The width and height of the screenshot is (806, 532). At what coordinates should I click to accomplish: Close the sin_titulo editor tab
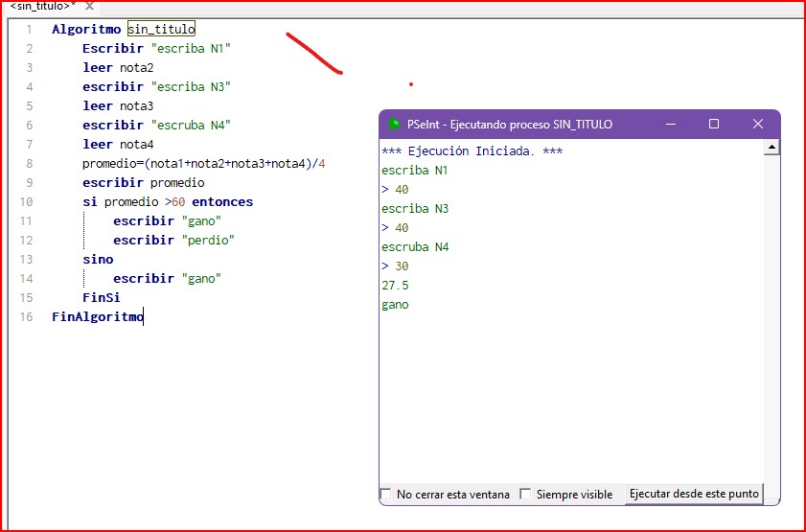click(89, 7)
